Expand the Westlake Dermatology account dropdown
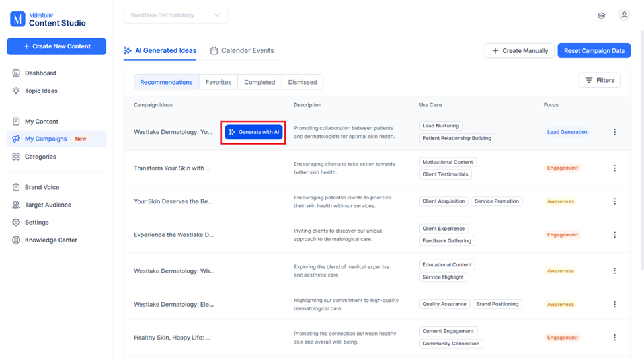The image size is (644, 362). 176,15
